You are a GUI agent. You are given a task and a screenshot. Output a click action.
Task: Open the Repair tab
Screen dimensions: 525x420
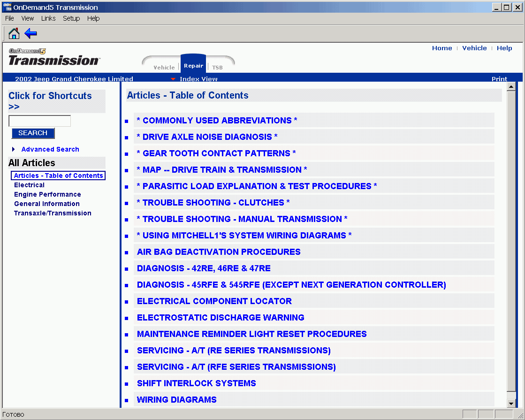tap(193, 65)
